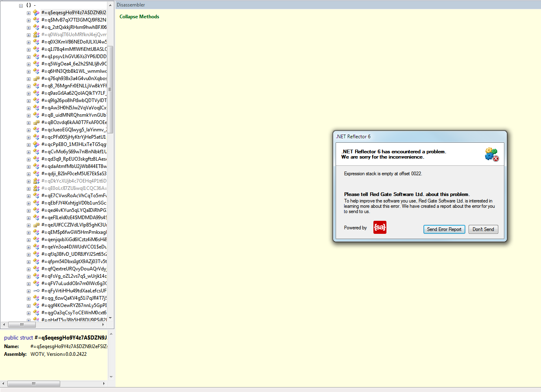Click the enum icon beside #=qBOzvdq6kAA0T7FxAF0OEe
541x392 pixels.
(x=36, y=122)
